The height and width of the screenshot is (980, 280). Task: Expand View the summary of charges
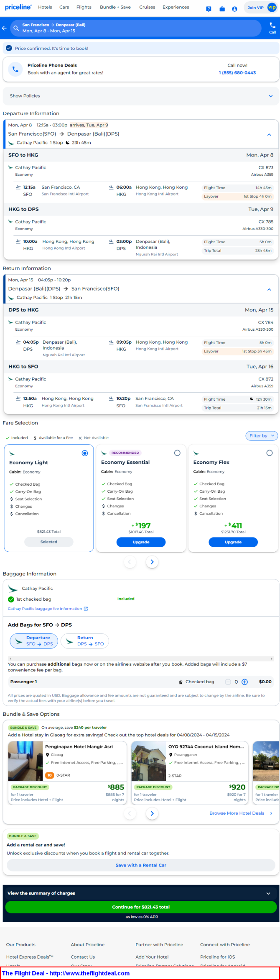point(141,893)
